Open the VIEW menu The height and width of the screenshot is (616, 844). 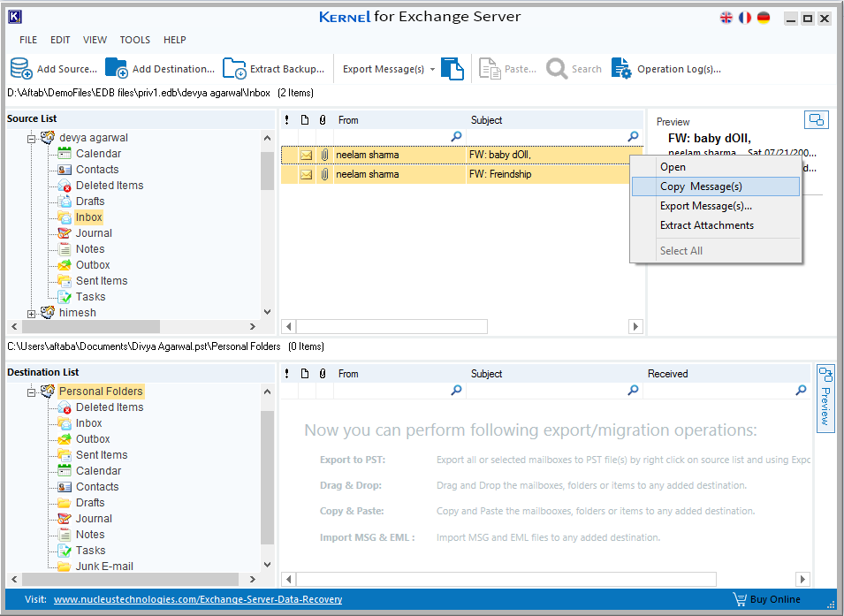95,40
